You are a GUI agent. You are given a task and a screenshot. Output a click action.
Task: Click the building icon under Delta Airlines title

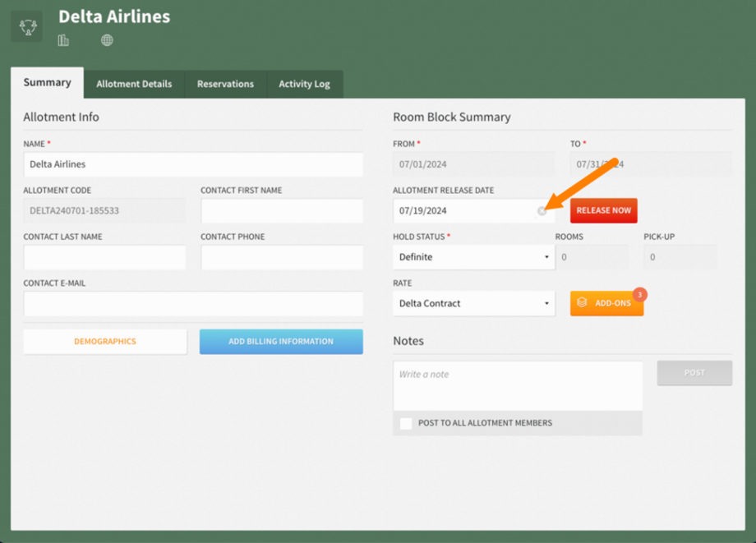point(63,40)
